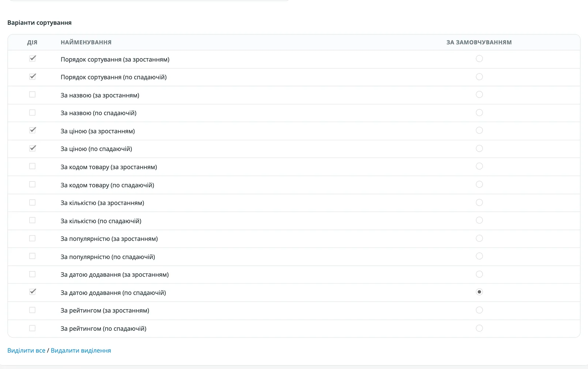Tick 'За датою додавання (за зростанням)' checkbox
Image resolution: width=588 pixels, height=369 pixels.
point(32,274)
